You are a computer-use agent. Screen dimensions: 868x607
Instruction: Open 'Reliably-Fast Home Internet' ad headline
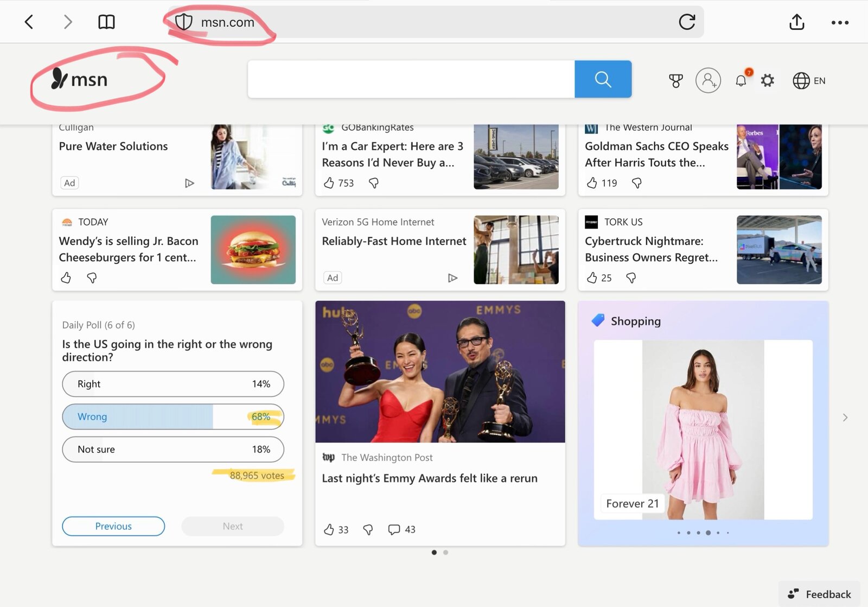pyautogui.click(x=394, y=241)
